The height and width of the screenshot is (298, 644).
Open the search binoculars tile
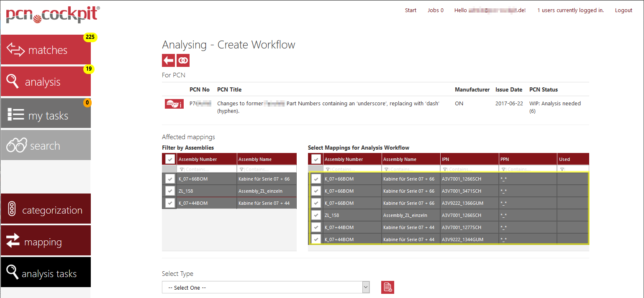point(46,145)
